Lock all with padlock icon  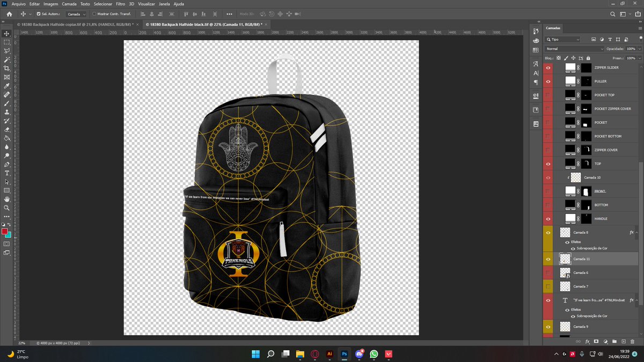pos(588,58)
